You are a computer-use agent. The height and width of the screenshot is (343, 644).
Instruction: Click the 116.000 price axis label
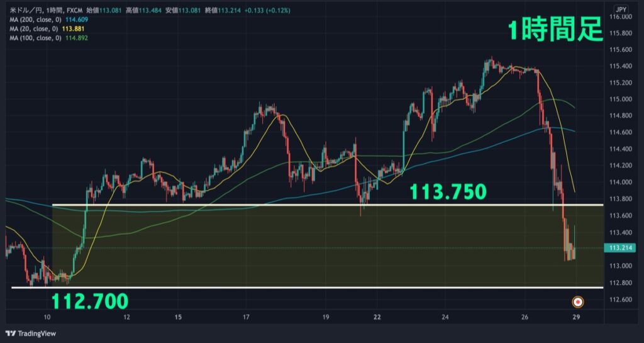(x=621, y=17)
